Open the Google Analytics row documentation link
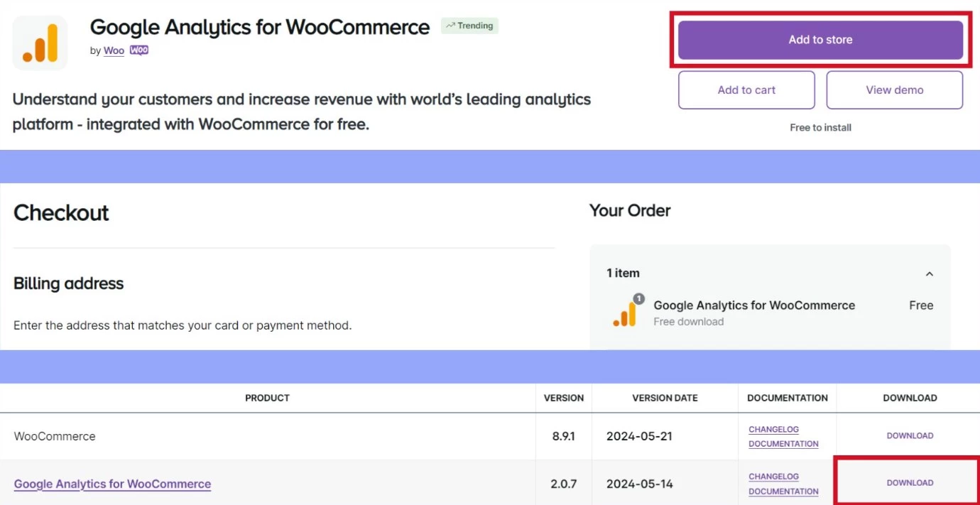 point(783,491)
